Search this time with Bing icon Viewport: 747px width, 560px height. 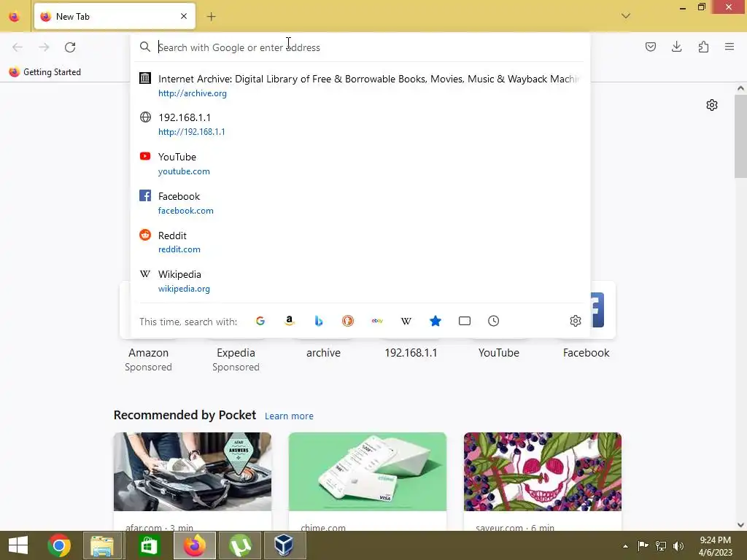(319, 321)
